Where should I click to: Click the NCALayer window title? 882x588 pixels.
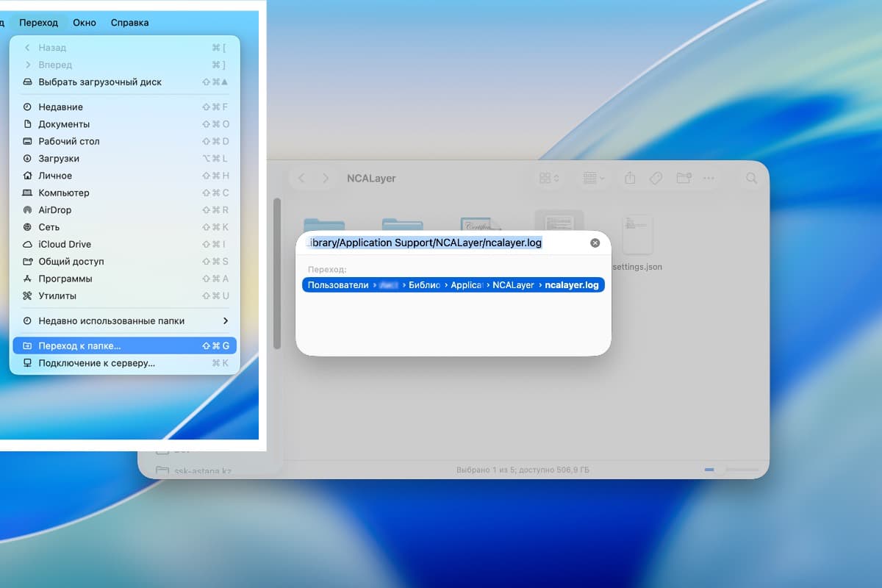[x=371, y=179]
